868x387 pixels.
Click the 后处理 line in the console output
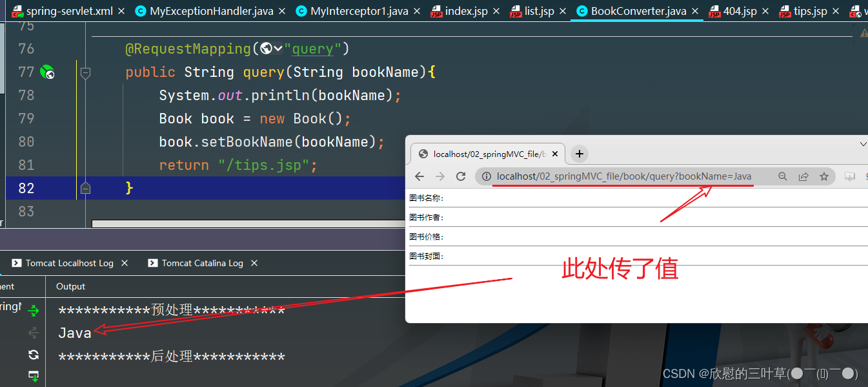pos(172,357)
